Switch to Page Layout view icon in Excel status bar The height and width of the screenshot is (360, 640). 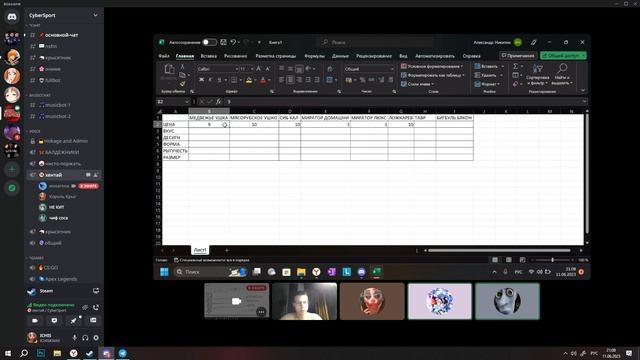509,260
